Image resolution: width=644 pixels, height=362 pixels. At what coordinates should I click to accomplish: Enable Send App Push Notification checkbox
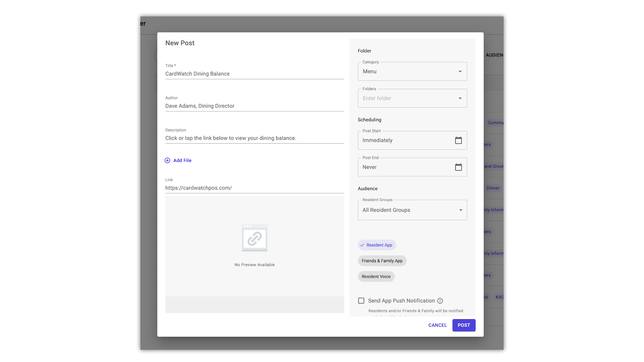click(361, 301)
